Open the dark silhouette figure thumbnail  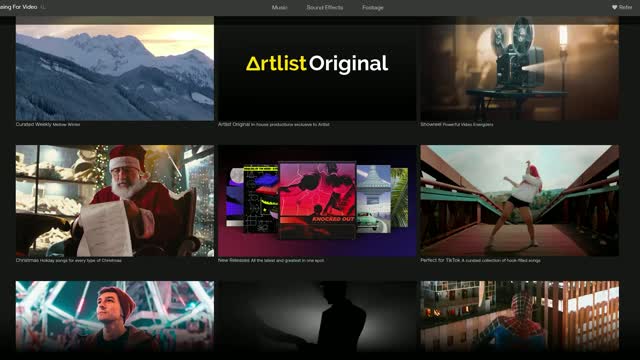[317, 316]
